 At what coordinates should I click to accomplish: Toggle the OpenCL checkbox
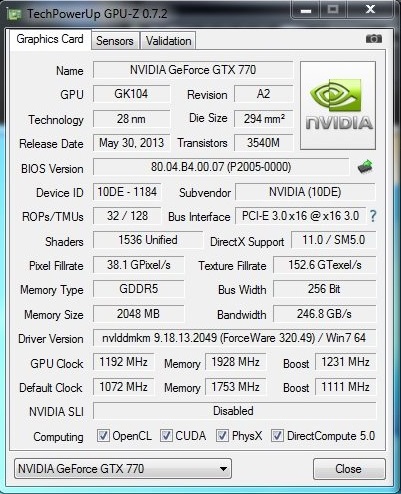[x=103, y=435]
